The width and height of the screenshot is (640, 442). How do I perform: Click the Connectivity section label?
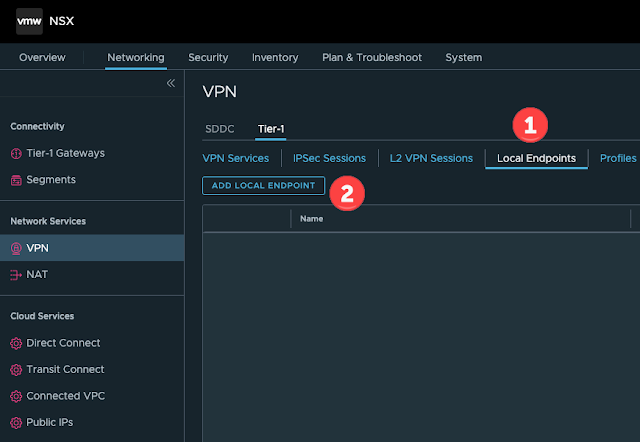coord(37,127)
